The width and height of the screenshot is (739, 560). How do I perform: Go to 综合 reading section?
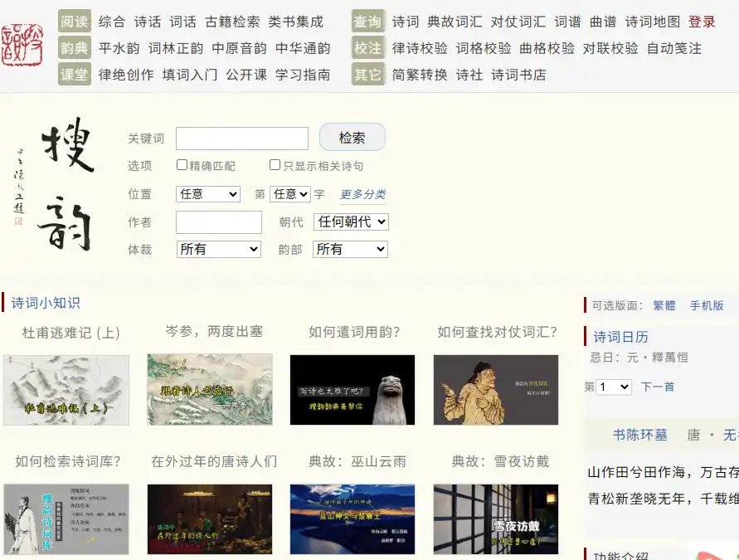[112, 22]
